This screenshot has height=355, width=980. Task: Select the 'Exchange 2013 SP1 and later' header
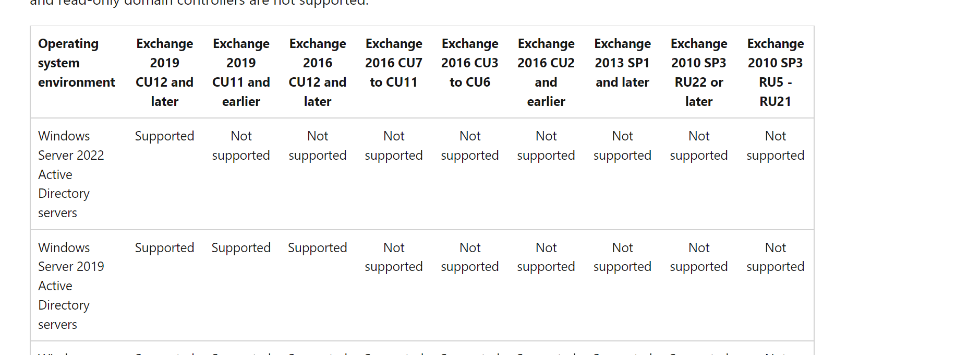(x=622, y=63)
